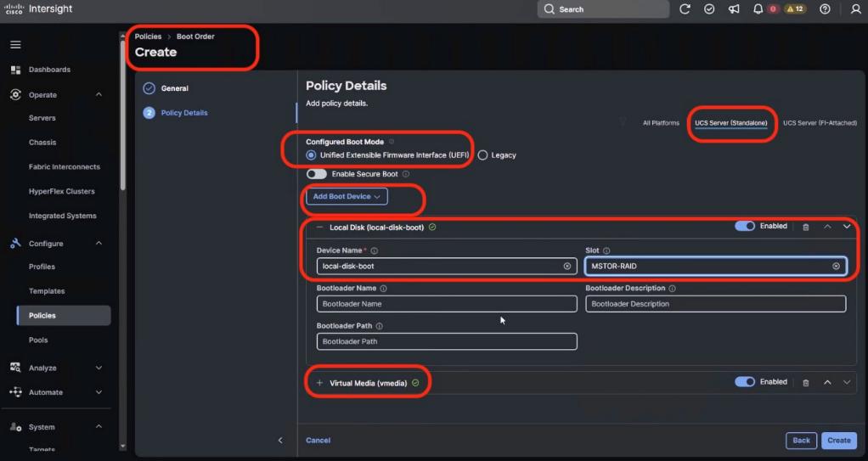Show info for Configured Boot Mode
The height and width of the screenshot is (461, 868).
(x=392, y=142)
